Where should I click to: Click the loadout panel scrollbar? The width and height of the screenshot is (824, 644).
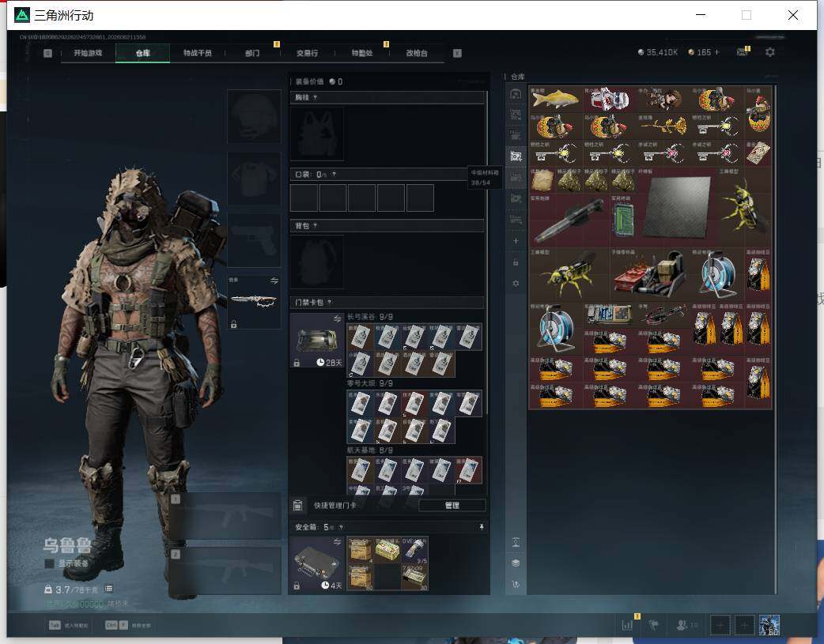487,252
